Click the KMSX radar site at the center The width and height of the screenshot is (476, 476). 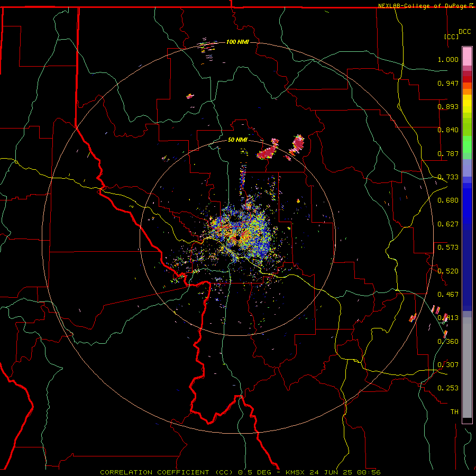pyautogui.click(x=237, y=237)
